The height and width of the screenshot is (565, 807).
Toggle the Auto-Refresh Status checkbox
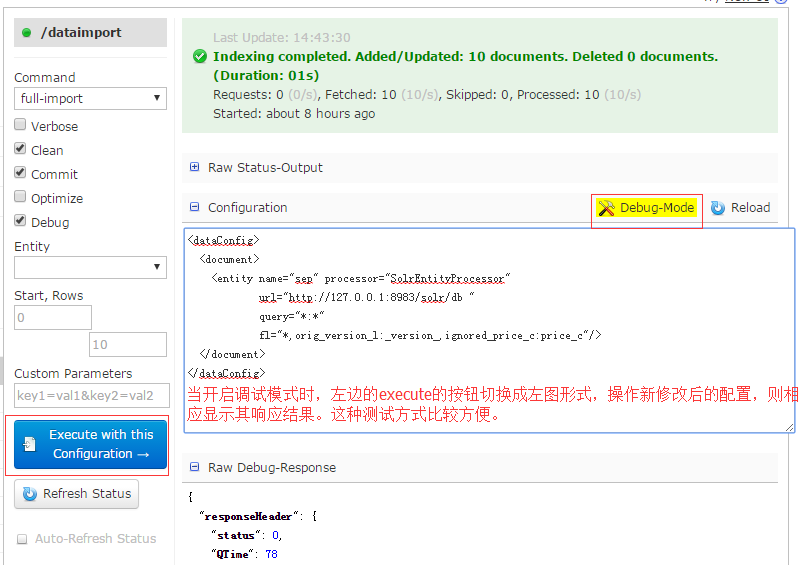22,539
